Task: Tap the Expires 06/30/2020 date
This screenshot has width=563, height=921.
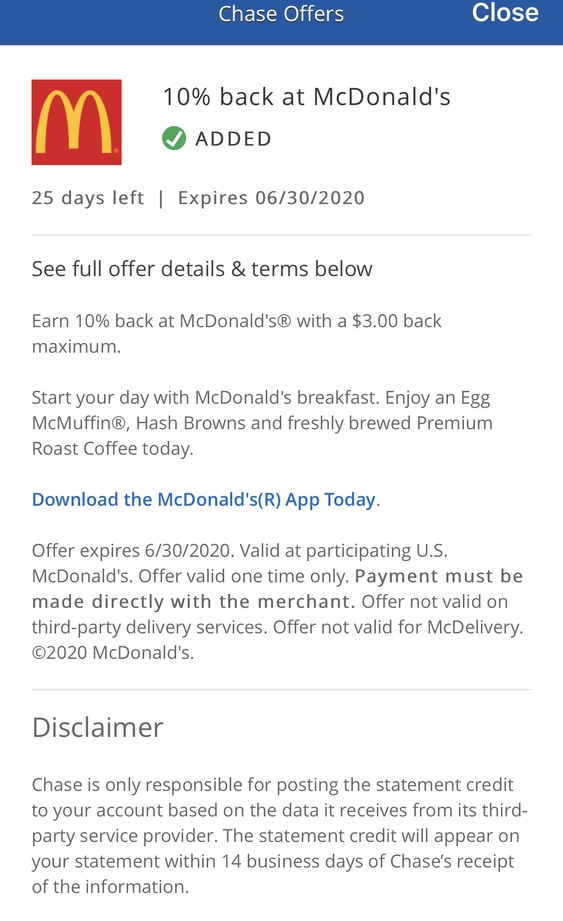Action: pyautogui.click(x=271, y=198)
